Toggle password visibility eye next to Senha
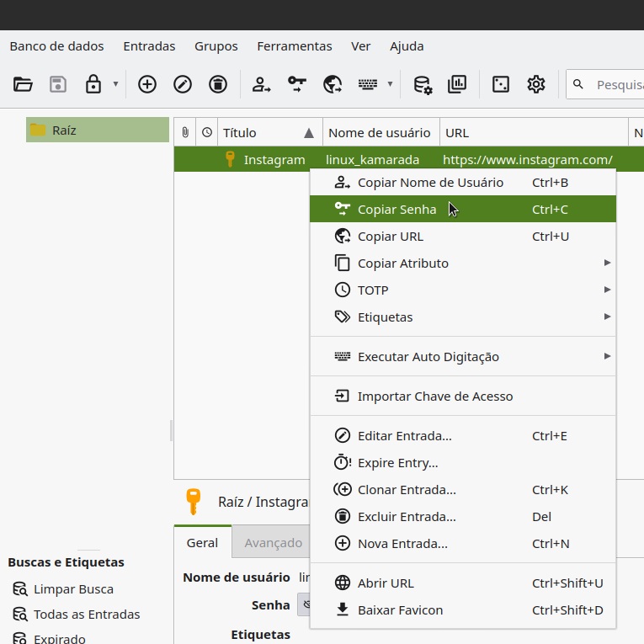 [305, 604]
